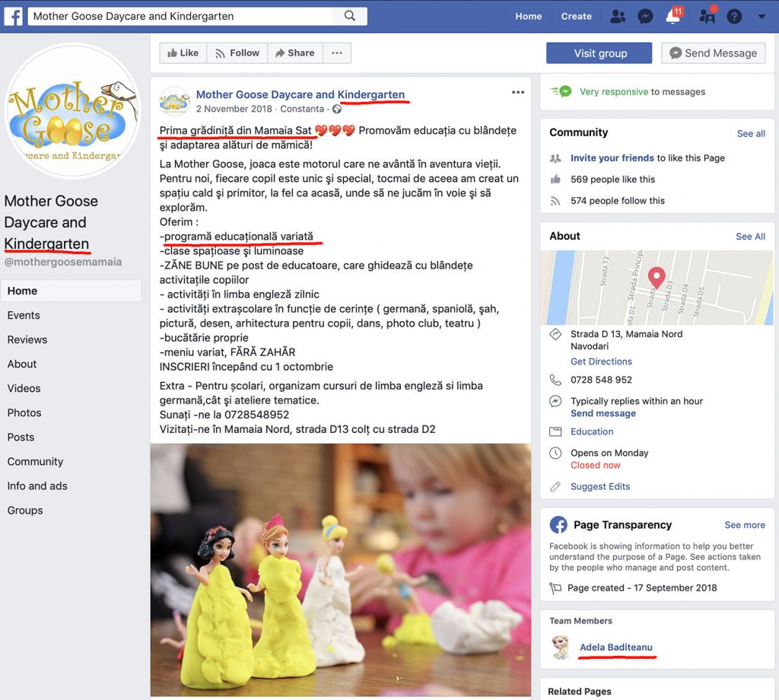Open the help question mark icon
Screen dimensions: 779x700
tap(734, 17)
